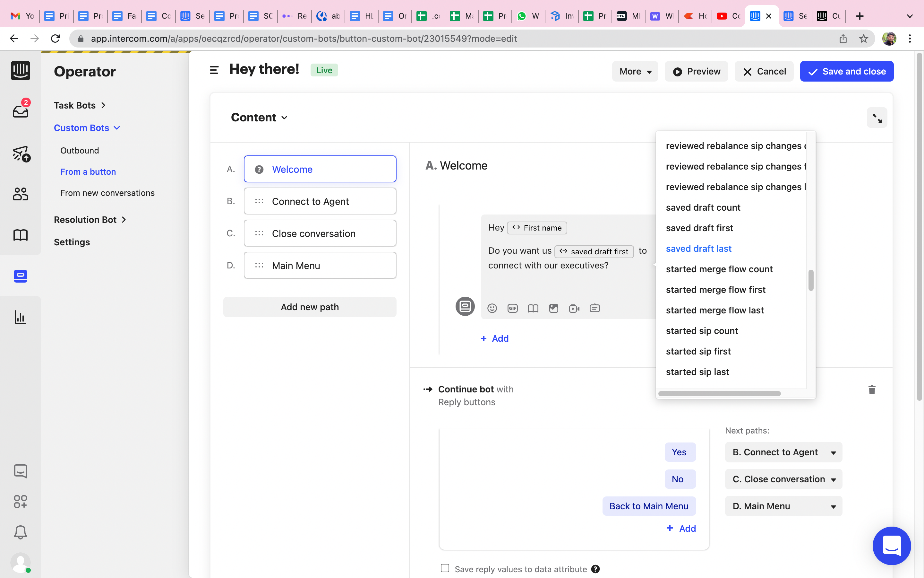The height and width of the screenshot is (578, 924).
Task: Open the Settings item in Operator menu
Action: click(72, 242)
